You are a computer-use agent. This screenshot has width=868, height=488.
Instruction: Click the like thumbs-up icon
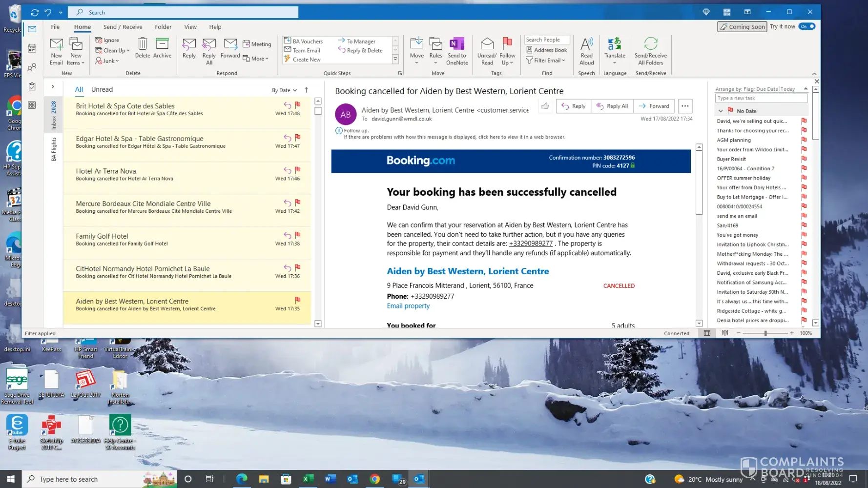tap(545, 106)
